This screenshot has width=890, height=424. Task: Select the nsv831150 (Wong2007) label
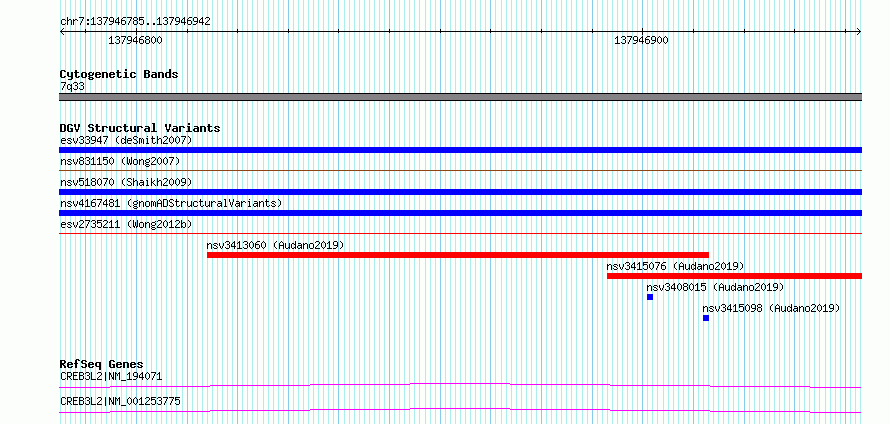tap(120, 161)
